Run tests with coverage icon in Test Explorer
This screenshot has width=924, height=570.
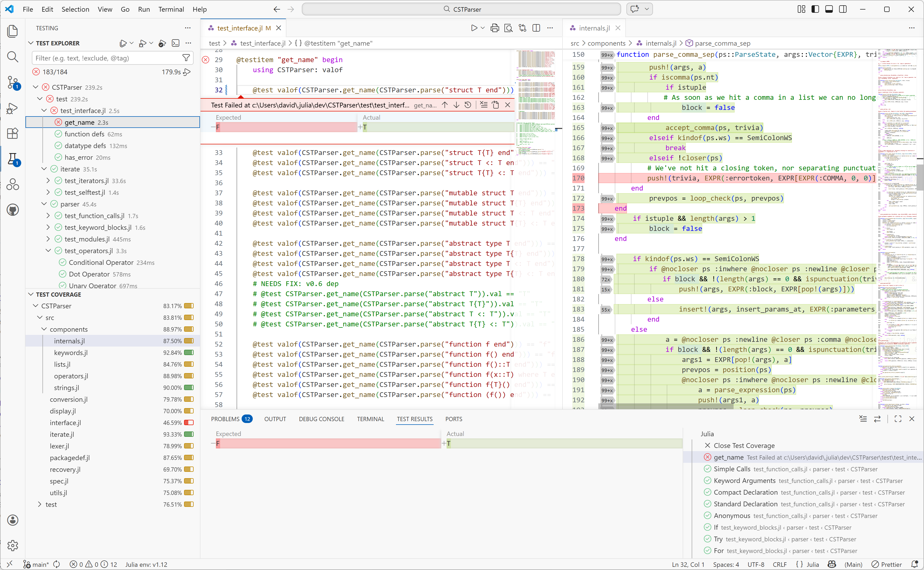click(162, 43)
